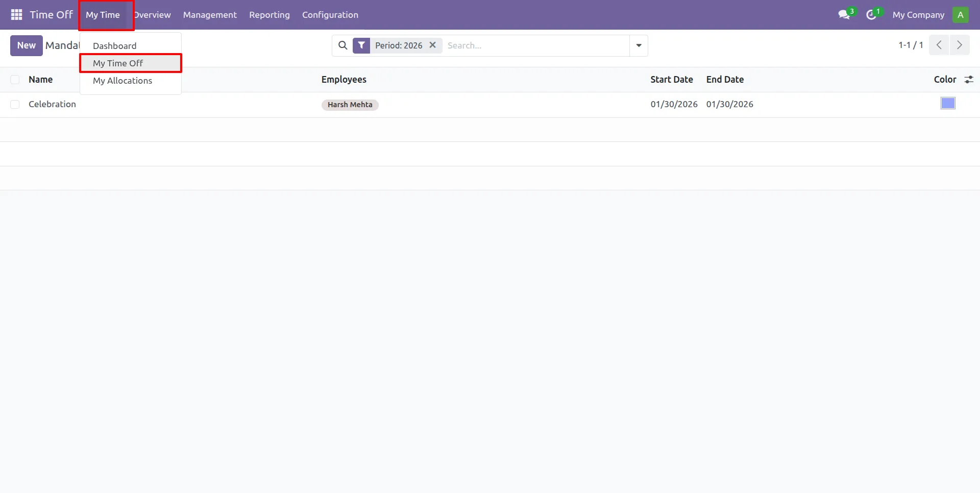Image resolution: width=980 pixels, height=493 pixels.
Task: Select My Time Off menu entry
Action: [x=118, y=63]
